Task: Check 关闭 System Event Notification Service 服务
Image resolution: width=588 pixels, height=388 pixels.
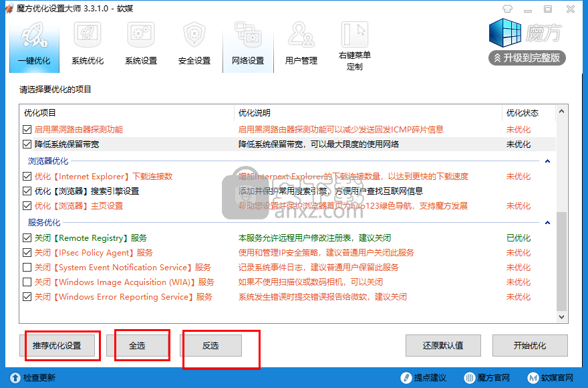Action: (27, 268)
